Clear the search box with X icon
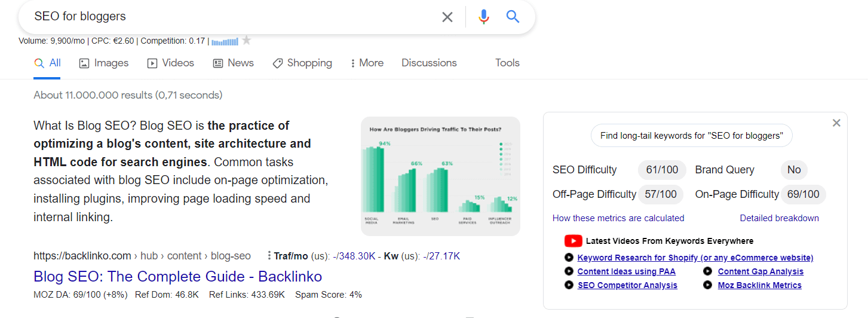The image size is (868, 318). pyautogui.click(x=447, y=17)
